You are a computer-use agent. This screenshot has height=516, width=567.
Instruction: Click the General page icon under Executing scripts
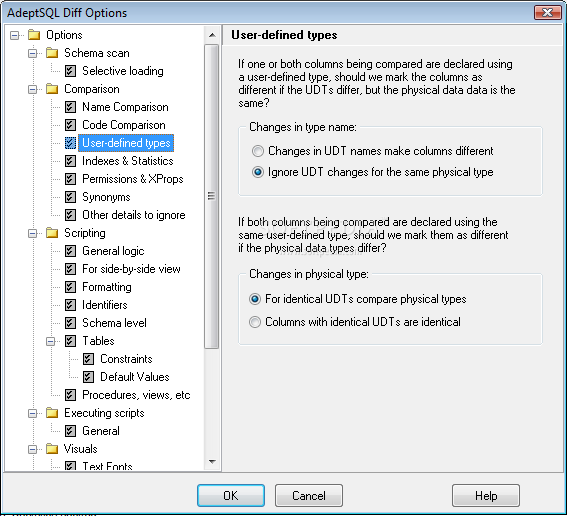[70, 431]
